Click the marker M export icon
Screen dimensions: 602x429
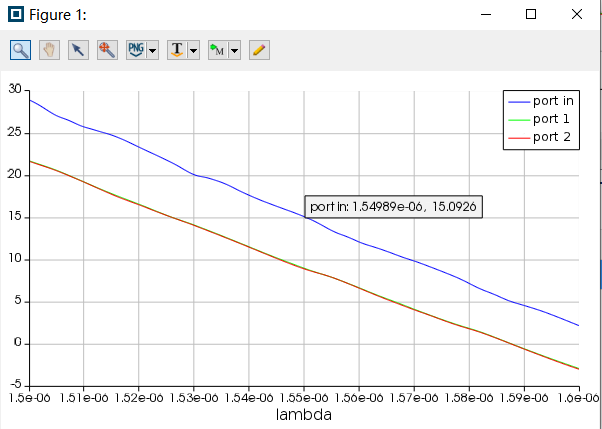218,50
